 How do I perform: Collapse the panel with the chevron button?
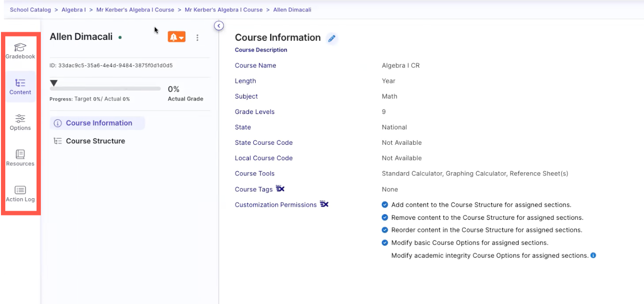pyautogui.click(x=219, y=25)
